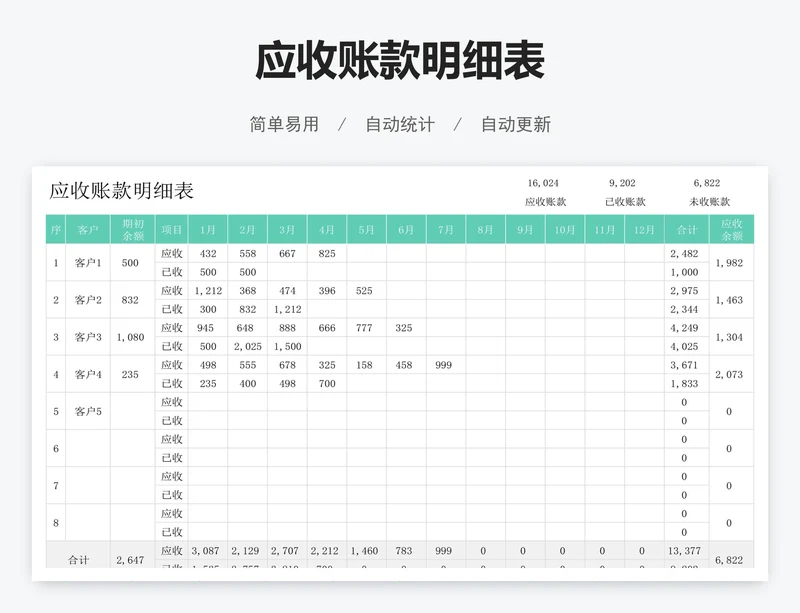This screenshot has width=800, height=613.
Task: Select the 客户1 name cell
Action: tap(88, 263)
